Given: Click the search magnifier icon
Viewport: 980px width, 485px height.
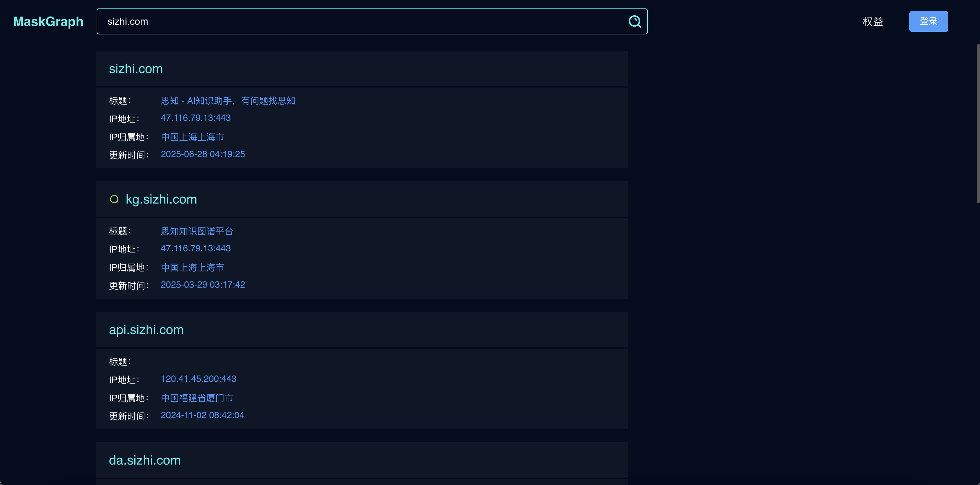Looking at the screenshot, I should [635, 21].
